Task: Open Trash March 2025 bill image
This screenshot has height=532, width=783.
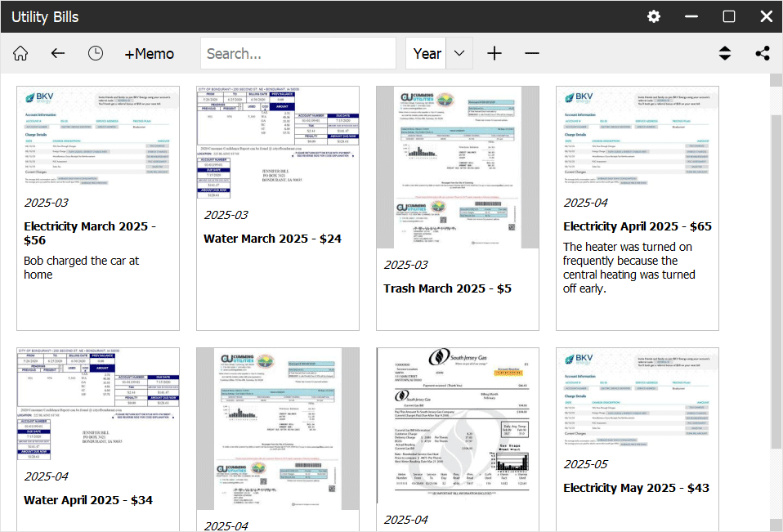Action: [x=457, y=167]
